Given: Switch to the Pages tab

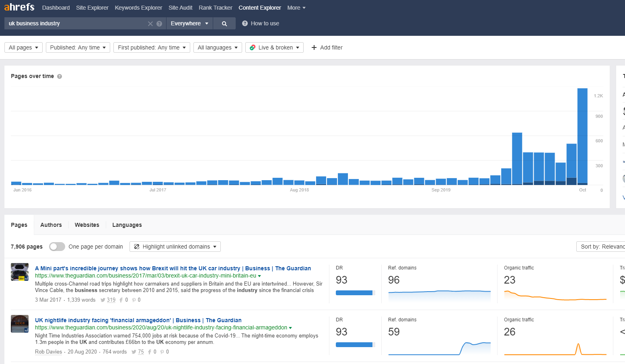Looking at the screenshot, I should coord(19,225).
